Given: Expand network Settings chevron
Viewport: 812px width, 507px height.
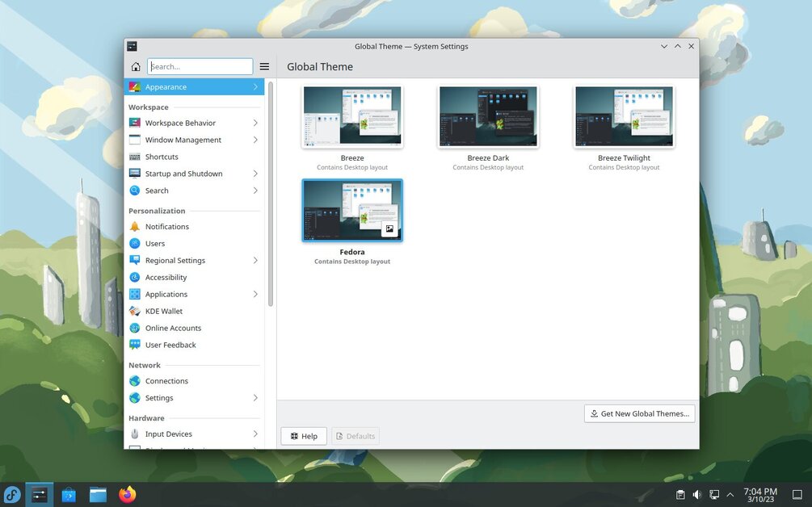Looking at the screenshot, I should (x=255, y=398).
